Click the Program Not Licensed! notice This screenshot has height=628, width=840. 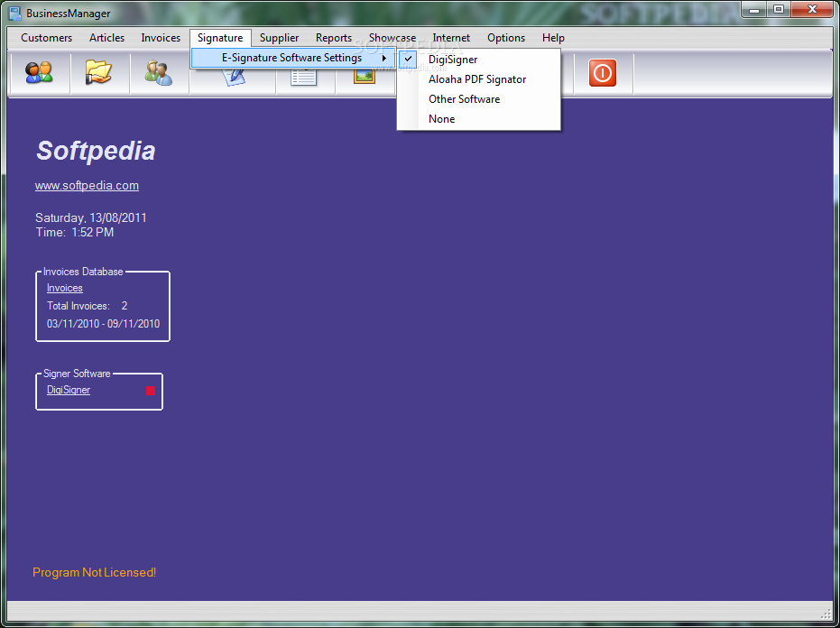(94, 572)
